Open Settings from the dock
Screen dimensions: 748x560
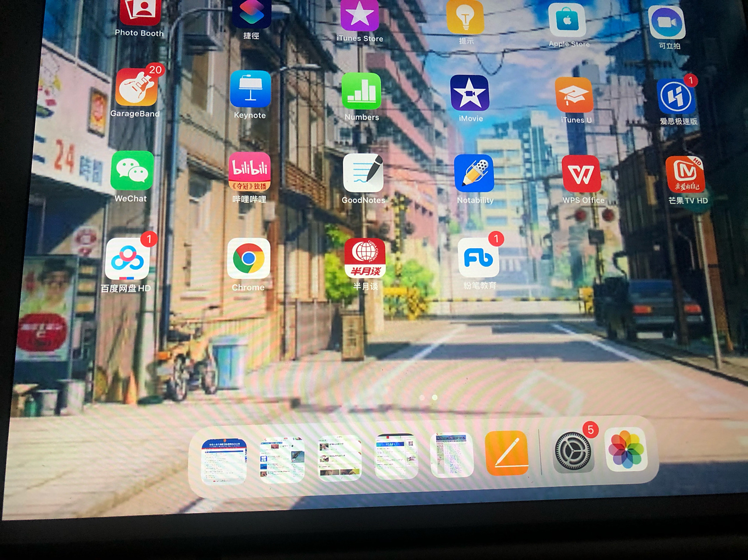tap(573, 462)
